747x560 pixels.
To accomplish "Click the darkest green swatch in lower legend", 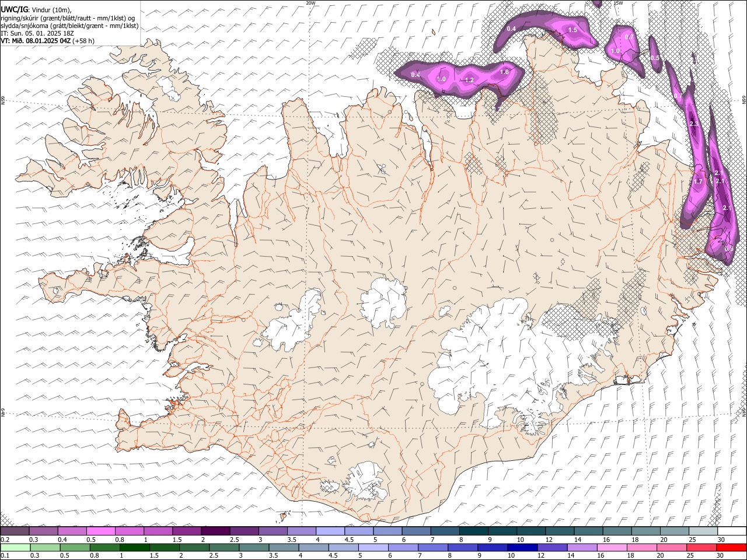I will coord(135,547).
